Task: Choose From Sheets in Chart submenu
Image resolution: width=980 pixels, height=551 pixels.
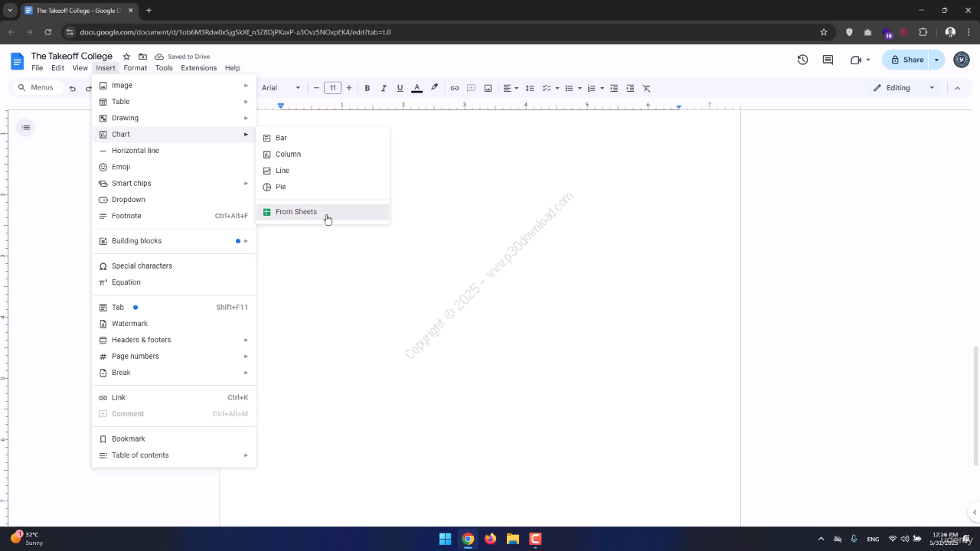Action: pos(296,212)
